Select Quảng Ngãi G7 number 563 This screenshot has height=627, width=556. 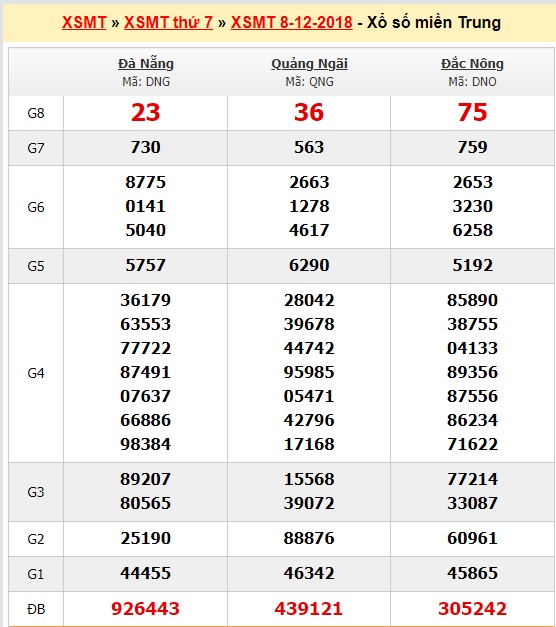[309, 147]
